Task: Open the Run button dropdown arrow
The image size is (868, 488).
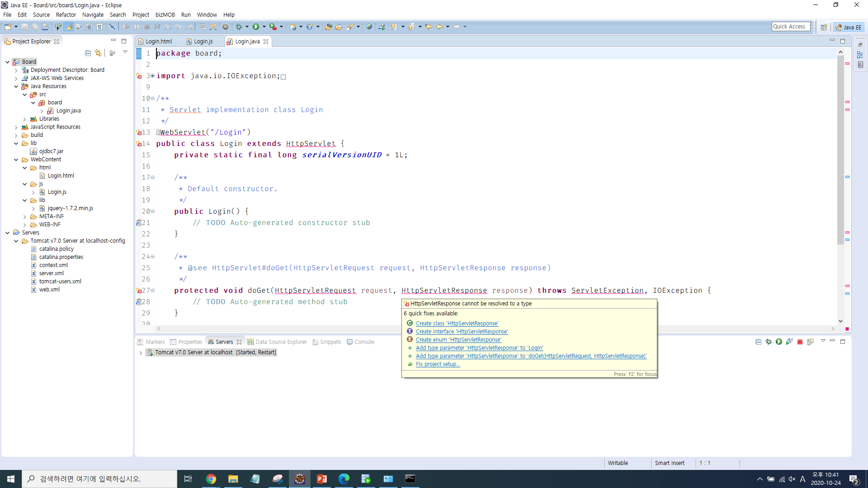Action: pos(264,27)
